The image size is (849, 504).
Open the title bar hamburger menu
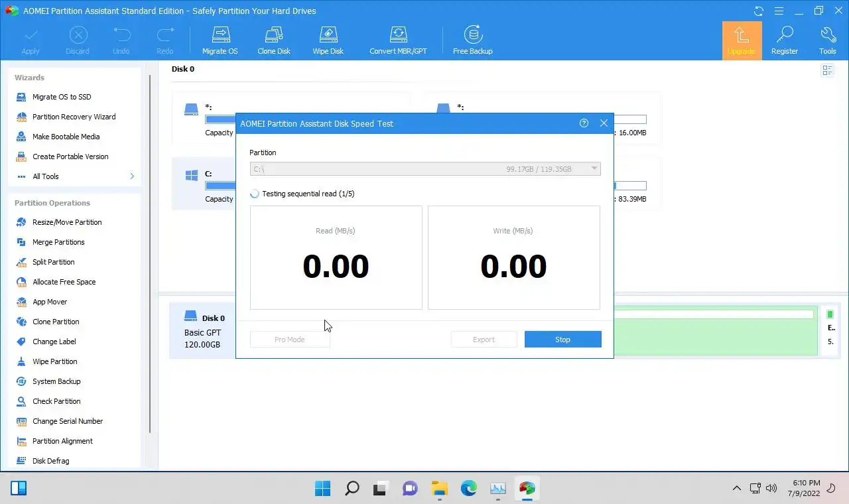click(779, 11)
